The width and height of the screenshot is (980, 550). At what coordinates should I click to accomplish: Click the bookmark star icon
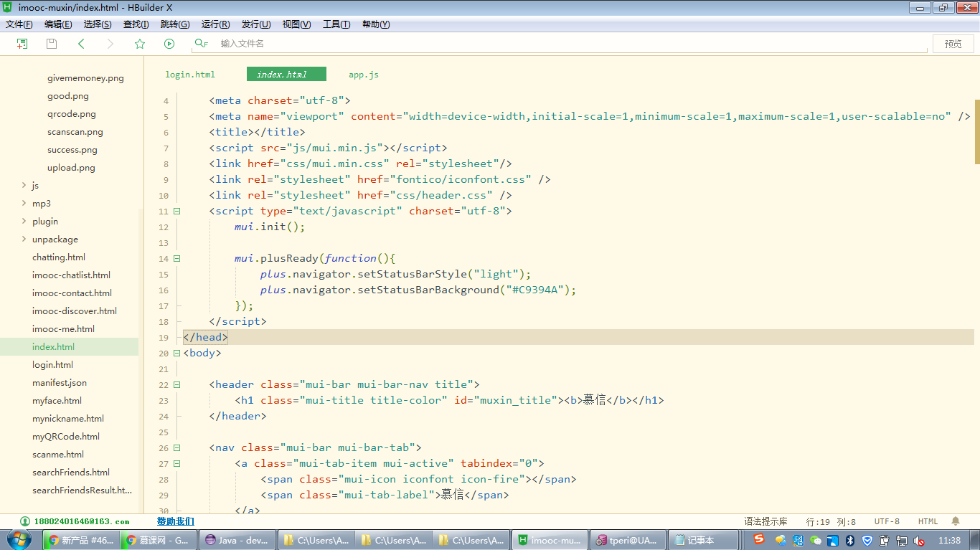point(140,44)
